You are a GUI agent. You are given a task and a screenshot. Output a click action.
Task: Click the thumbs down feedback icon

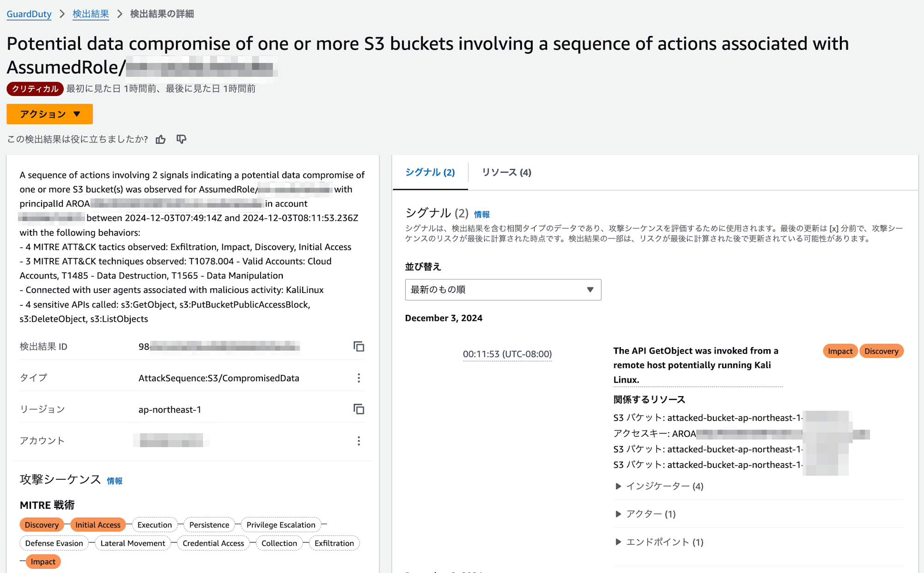[181, 139]
